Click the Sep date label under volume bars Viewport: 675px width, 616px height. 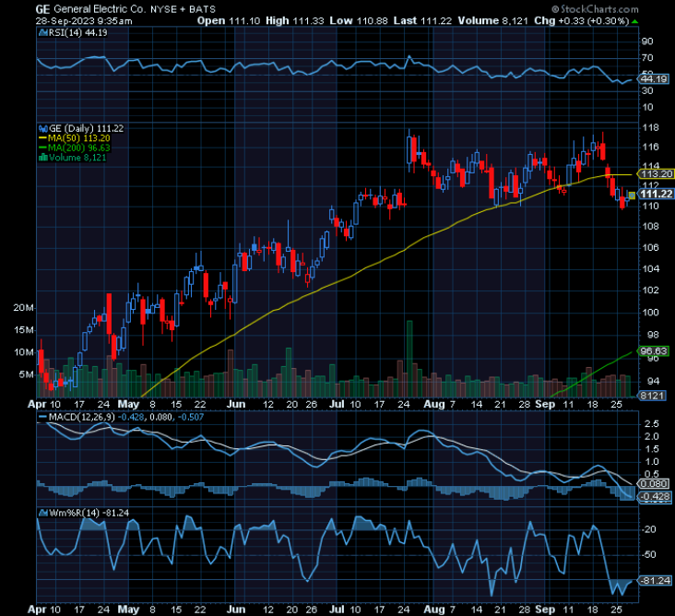[x=545, y=405]
